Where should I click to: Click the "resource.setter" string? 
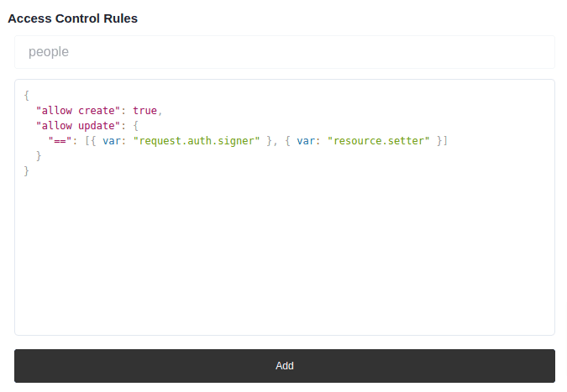(x=379, y=141)
